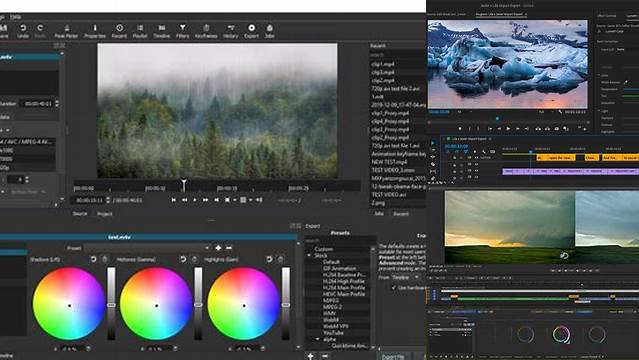Show the Properties panel
The image size is (639, 360).
pyautogui.click(x=95, y=31)
